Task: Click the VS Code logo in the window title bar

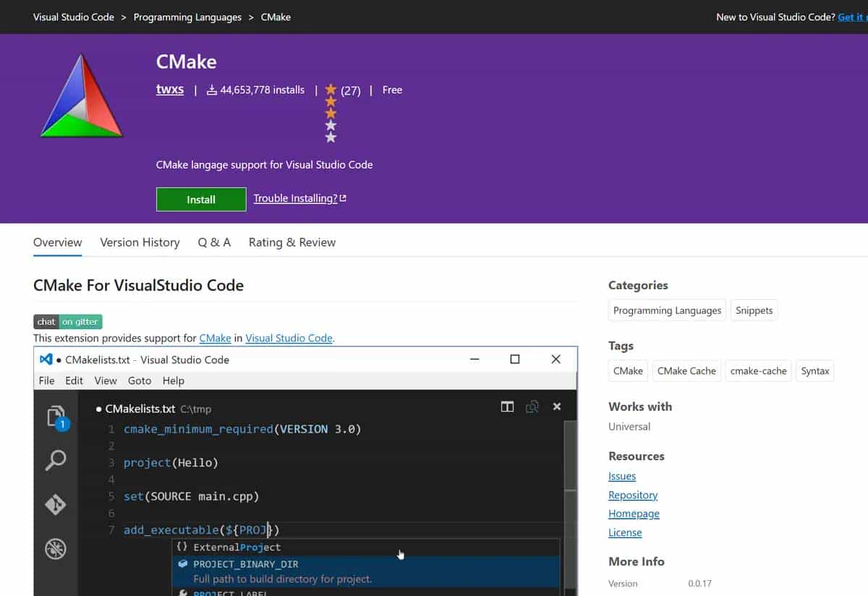Action: [46, 359]
